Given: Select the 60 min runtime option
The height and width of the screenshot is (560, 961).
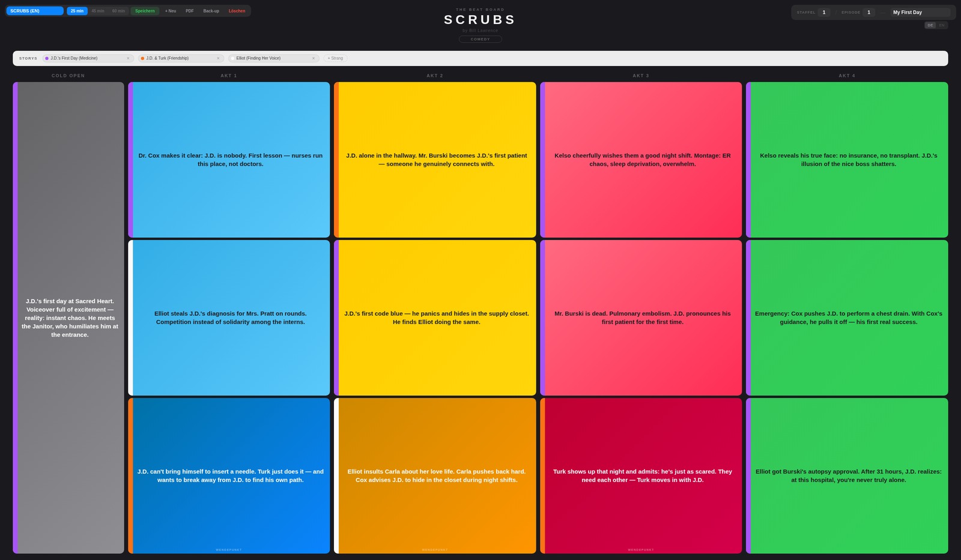Looking at the screenshot, I should 118,11.
